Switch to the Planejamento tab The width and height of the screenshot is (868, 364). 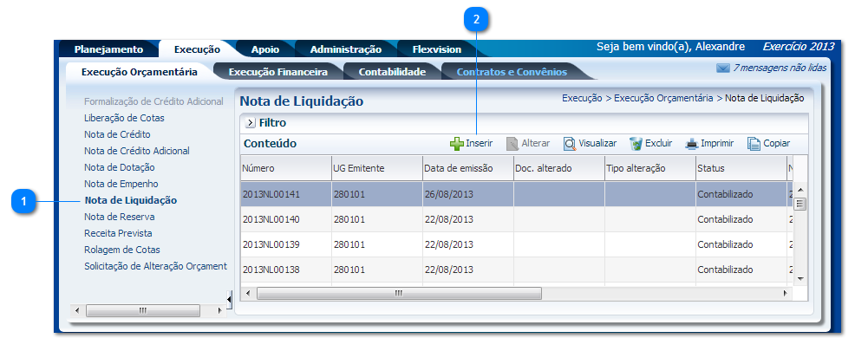tap(108, 49)
